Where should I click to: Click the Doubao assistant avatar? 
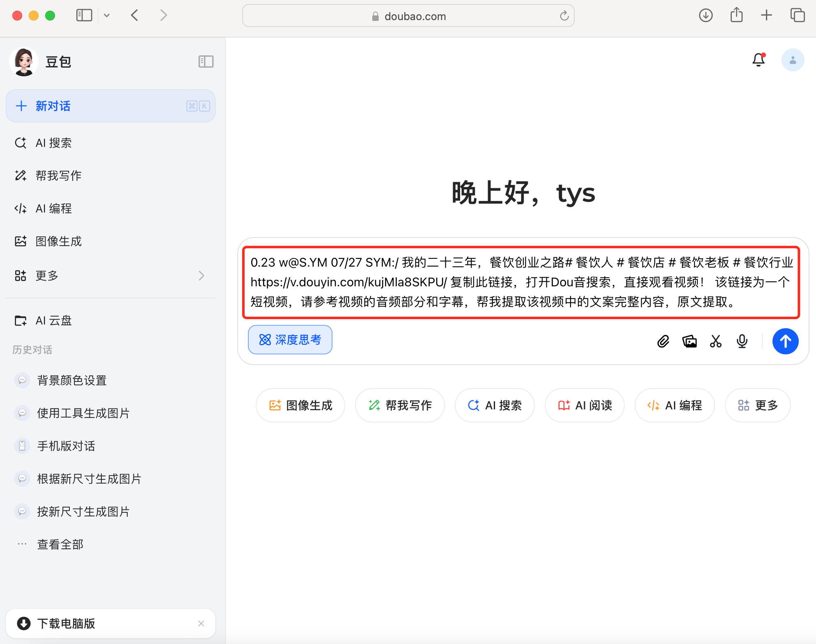[24, 62]
